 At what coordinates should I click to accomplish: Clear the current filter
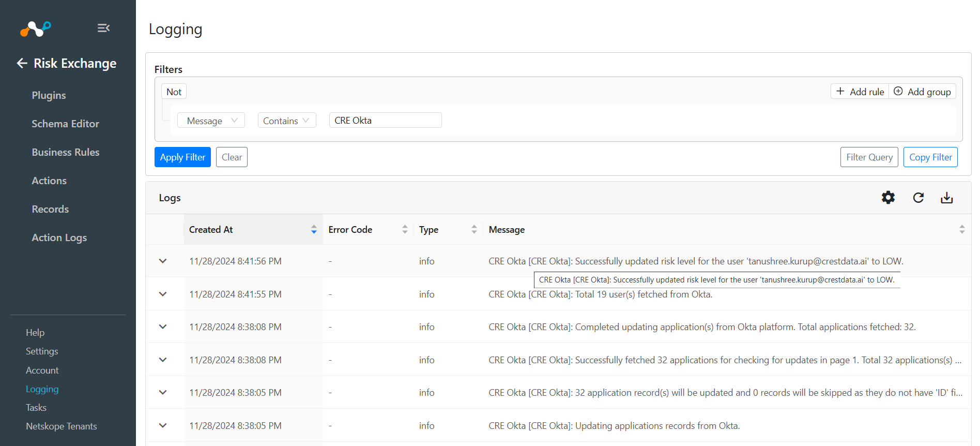click(x=232, y=157)
